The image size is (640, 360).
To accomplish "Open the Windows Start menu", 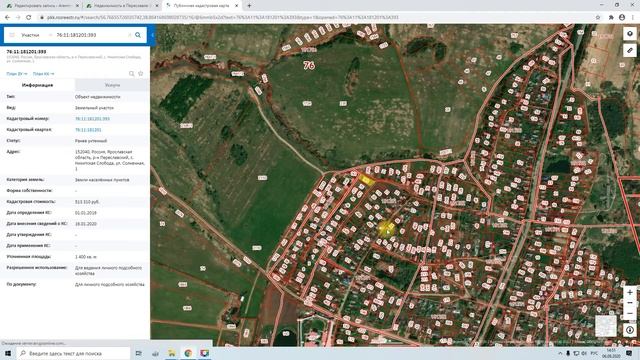I will [7, 353].
